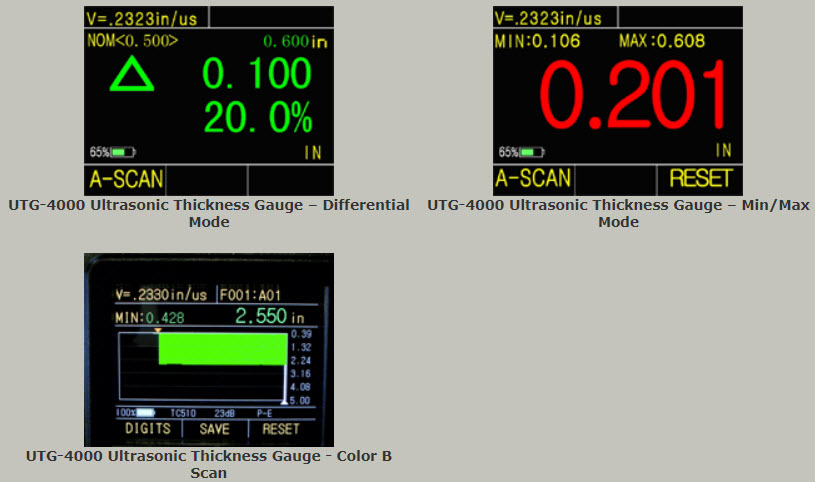Viewport: 815px width, 482px height.
Task: Click caption 'UTG-4000 Ultrasonic Thickness Gauge – Differential Mode'
Action: click(209, 213)
